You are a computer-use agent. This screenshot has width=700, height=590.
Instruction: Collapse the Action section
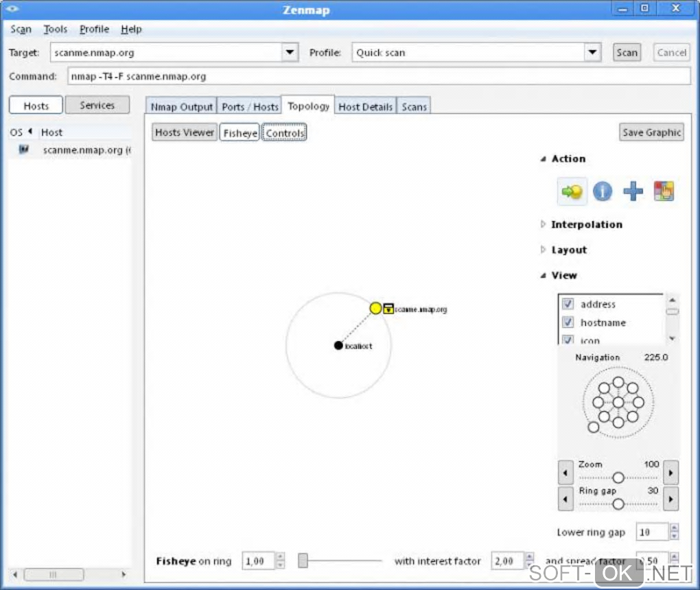(544, 158)
